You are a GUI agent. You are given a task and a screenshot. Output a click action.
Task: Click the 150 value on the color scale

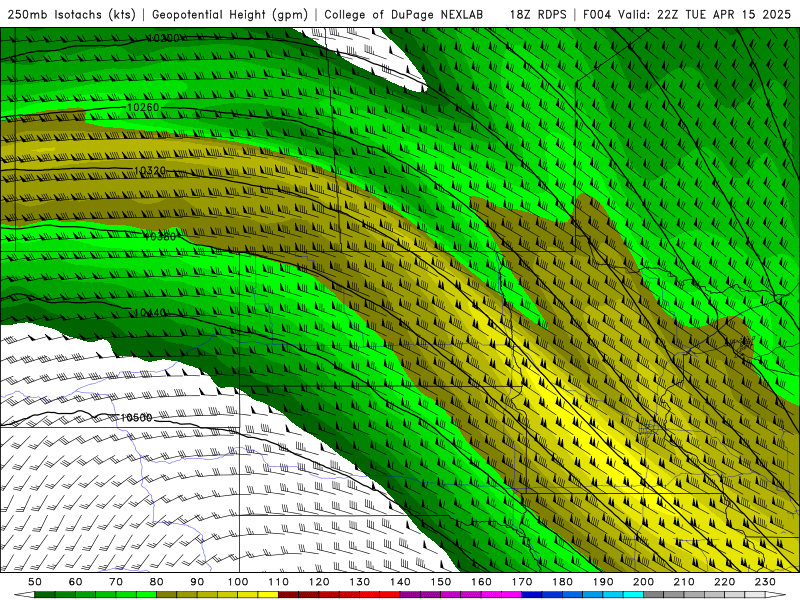coord(441,582)
